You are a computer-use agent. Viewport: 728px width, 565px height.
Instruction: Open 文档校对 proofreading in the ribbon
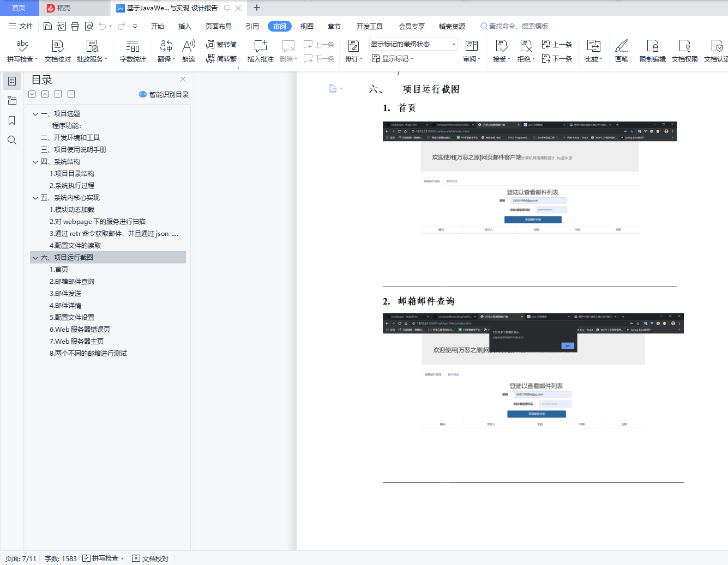pyautogui.click(x=58, y=51)
